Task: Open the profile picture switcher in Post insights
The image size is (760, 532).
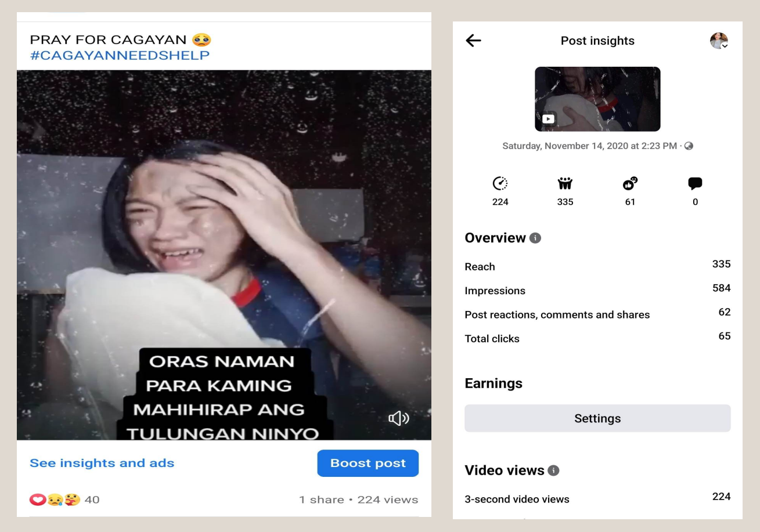Action: [719, 41]
